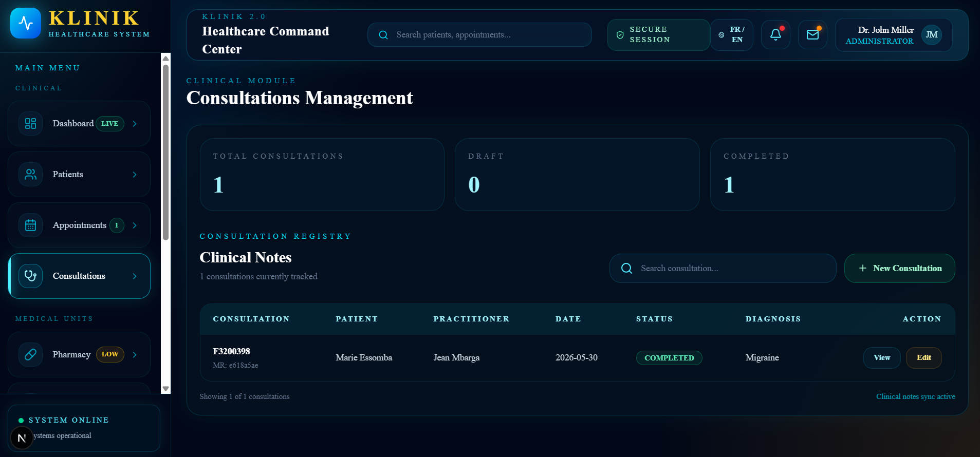980x457 pixels.
Task: Open Dr. John Miller profile menu
Action: (894, 35)
